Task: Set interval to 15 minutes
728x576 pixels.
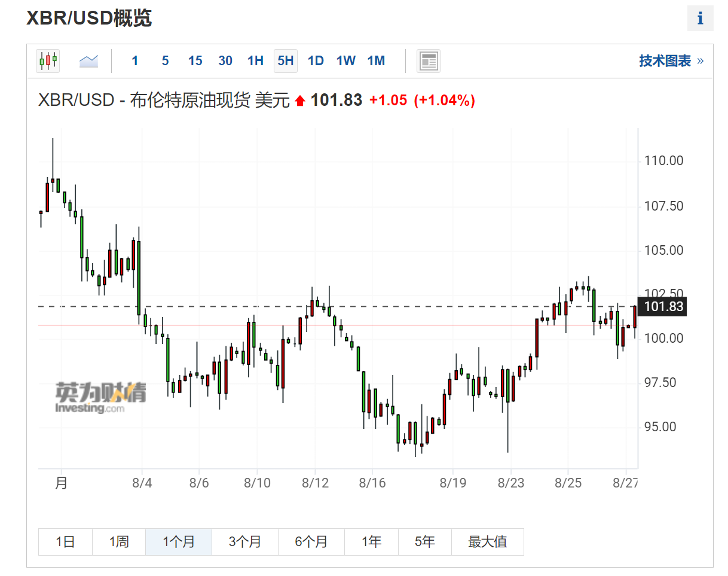Action: pos(195,60)
